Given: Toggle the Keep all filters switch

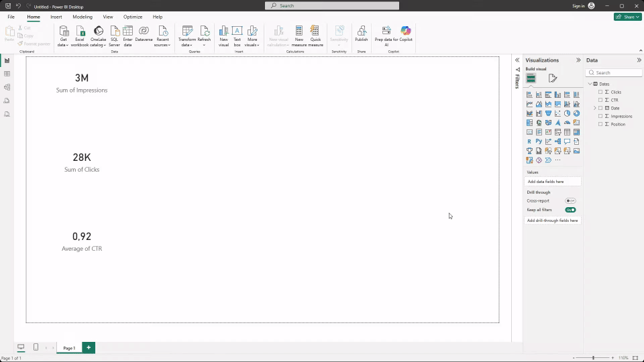Looking at the screenshot, I should point(570,210).
